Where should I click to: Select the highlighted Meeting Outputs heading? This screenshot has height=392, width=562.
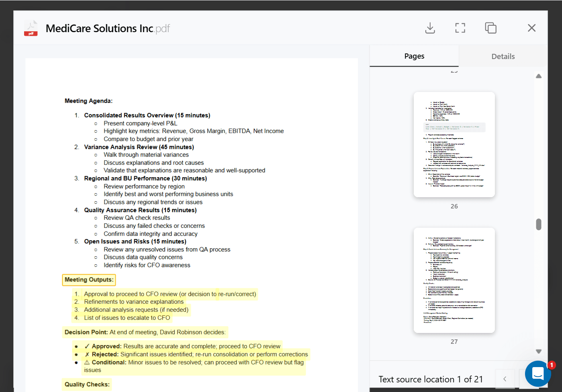pyautogui.click(x=89, y=280)
